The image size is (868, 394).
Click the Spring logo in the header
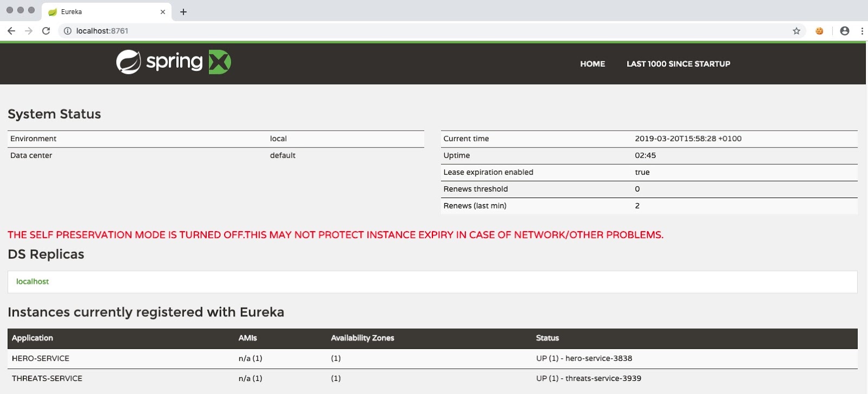(159, 62)
